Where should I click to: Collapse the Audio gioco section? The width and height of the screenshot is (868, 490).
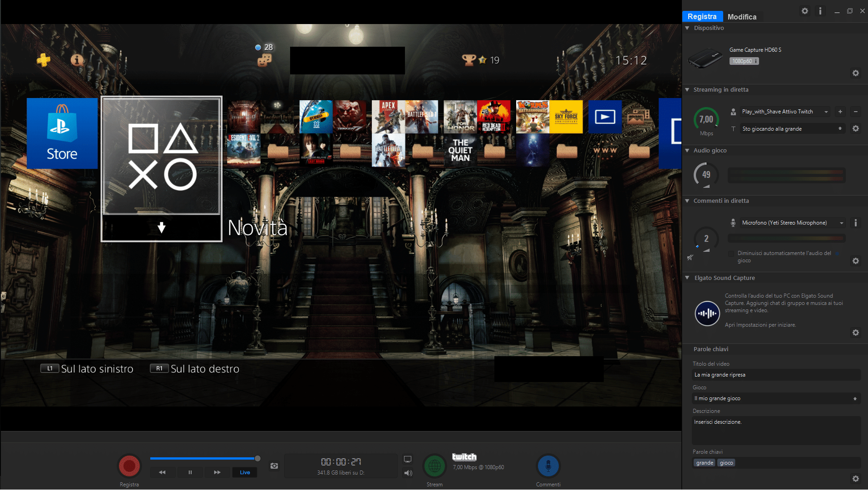(687, 151)
